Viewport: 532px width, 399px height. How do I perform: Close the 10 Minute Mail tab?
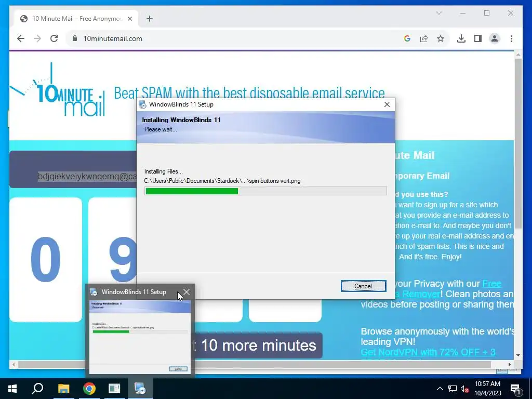129,19
